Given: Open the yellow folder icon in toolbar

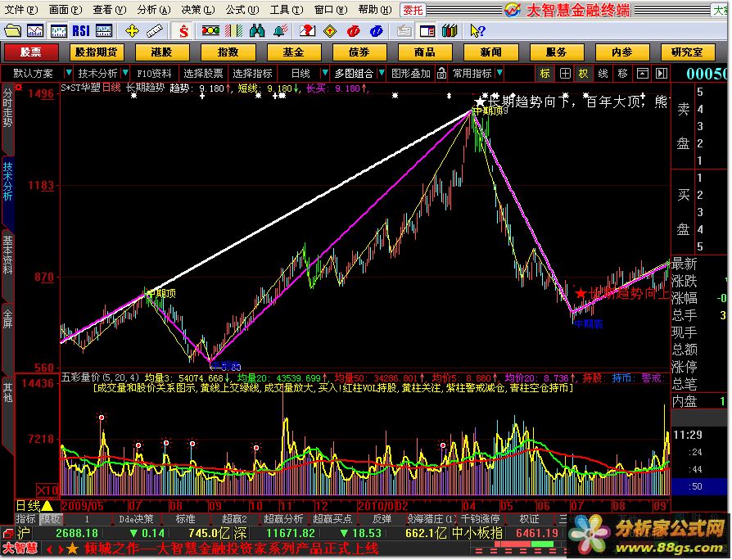Looking at the screenshot, I should pyautogui.click(x=12, y=31).
